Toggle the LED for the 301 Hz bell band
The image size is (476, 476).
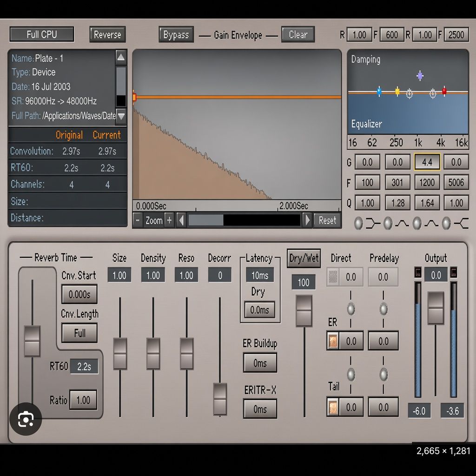pos(388,224)
